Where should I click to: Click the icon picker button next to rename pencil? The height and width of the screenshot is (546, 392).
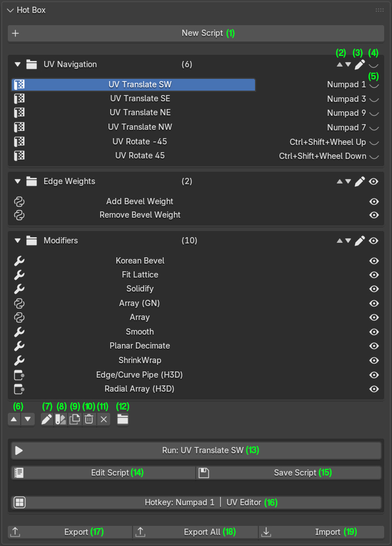click(x=60, y=419)
